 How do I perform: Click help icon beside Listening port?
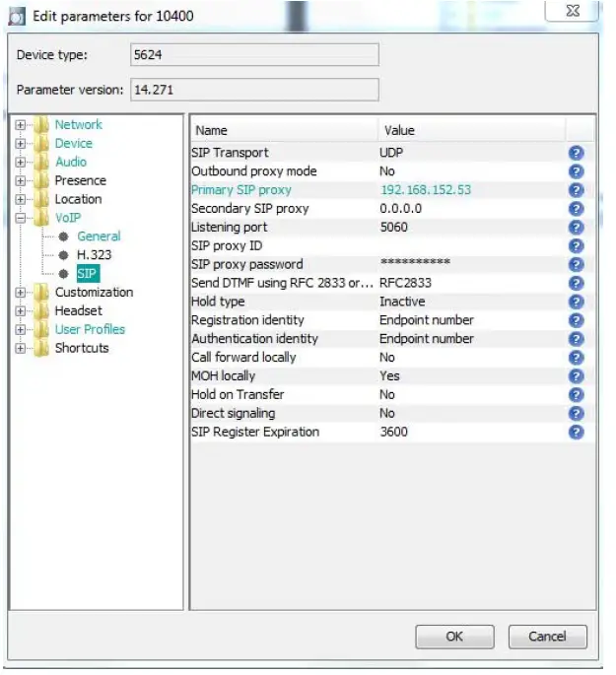577,228
